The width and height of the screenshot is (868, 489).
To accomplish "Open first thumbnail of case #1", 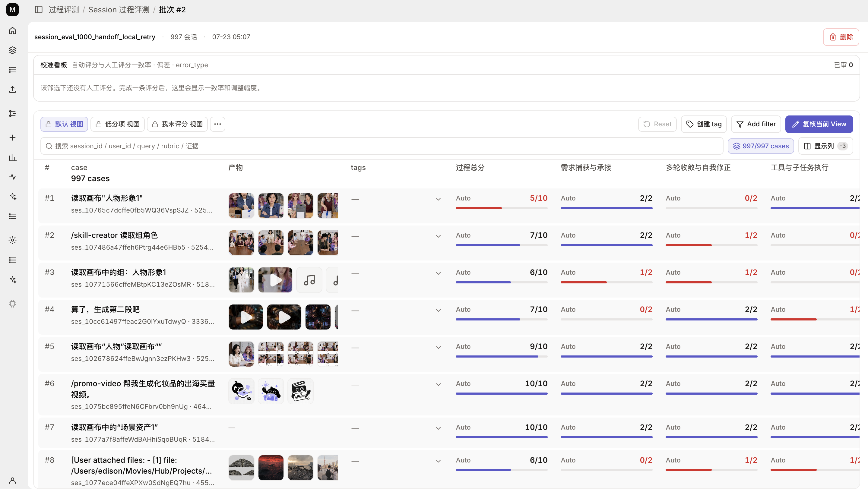I will [241, 206].
